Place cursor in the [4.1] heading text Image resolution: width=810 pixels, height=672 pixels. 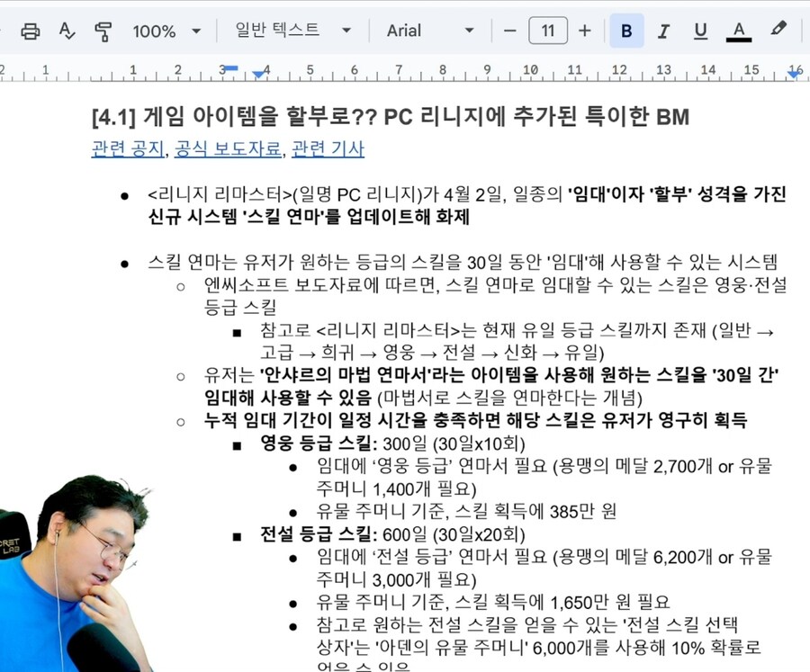pos(270,117)
